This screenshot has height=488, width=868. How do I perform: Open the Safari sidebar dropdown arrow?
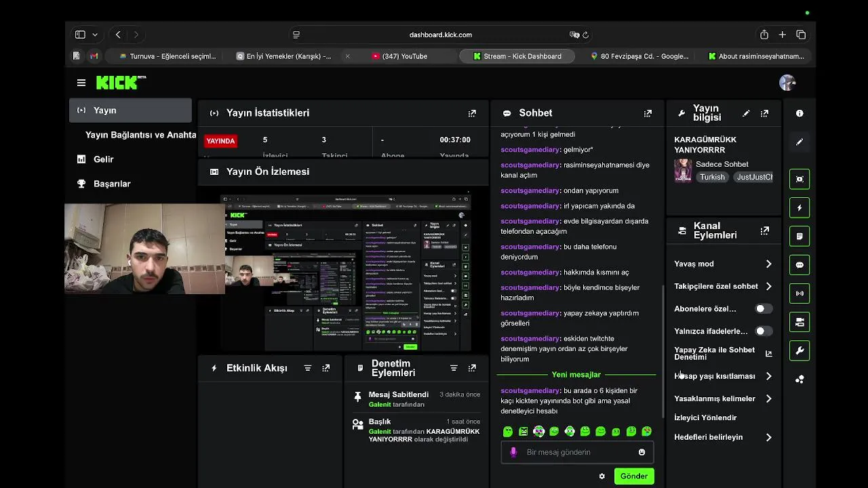95,35
